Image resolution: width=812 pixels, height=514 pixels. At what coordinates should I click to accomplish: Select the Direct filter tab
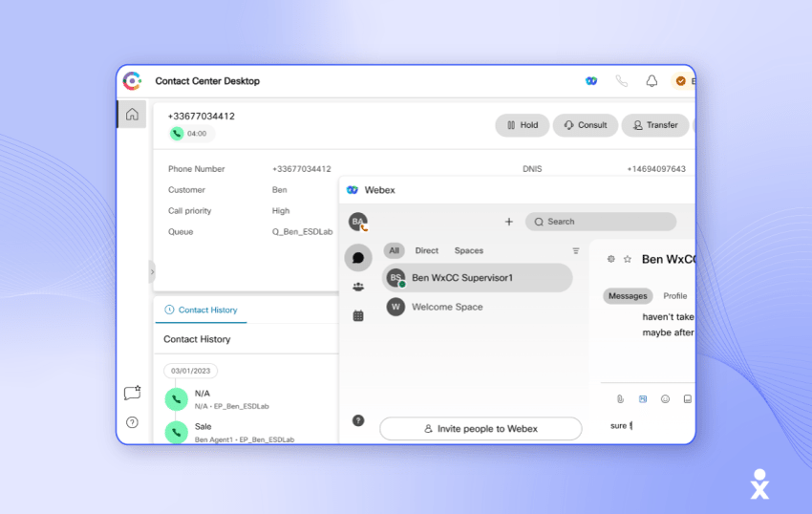pos(427,250)
